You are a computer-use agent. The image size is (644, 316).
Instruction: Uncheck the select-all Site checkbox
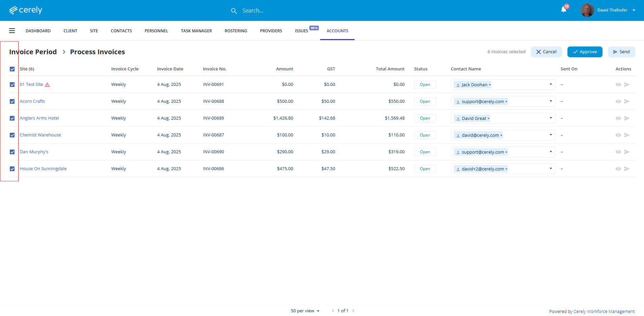(x=12, y=69)
